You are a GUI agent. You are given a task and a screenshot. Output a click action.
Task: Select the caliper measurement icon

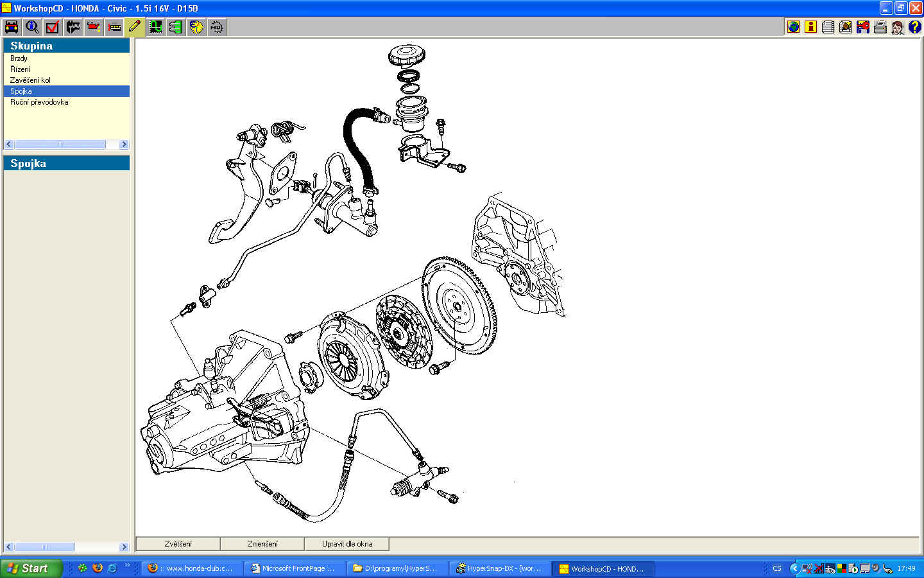tap(73, 27)
